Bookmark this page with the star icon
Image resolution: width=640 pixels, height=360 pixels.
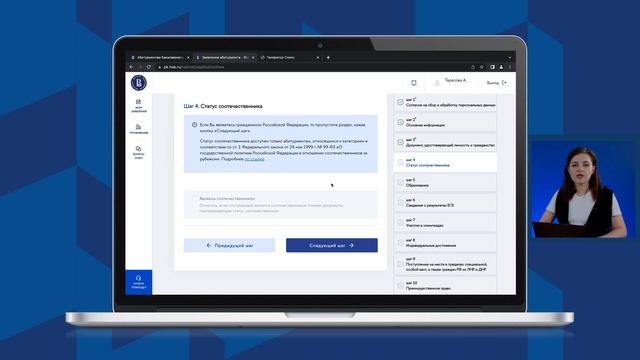pos(482,67)
